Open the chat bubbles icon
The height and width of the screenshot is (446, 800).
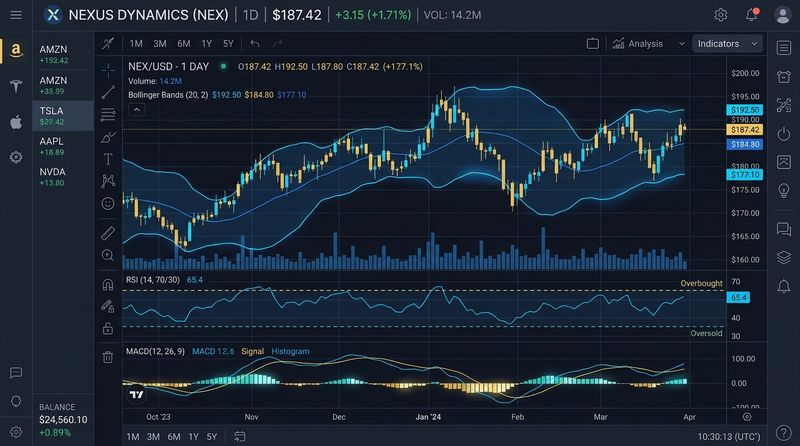click(x=784, y=229)
